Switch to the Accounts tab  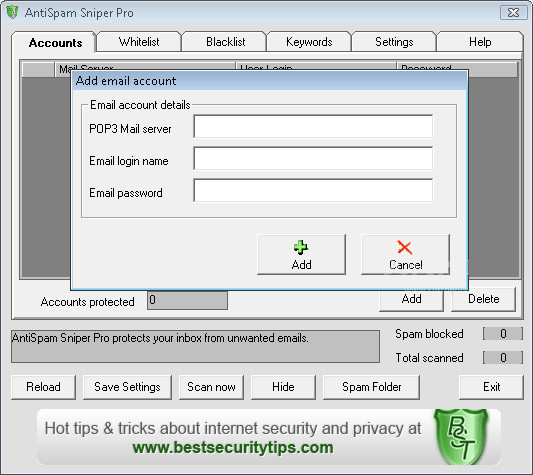(55, 43)
